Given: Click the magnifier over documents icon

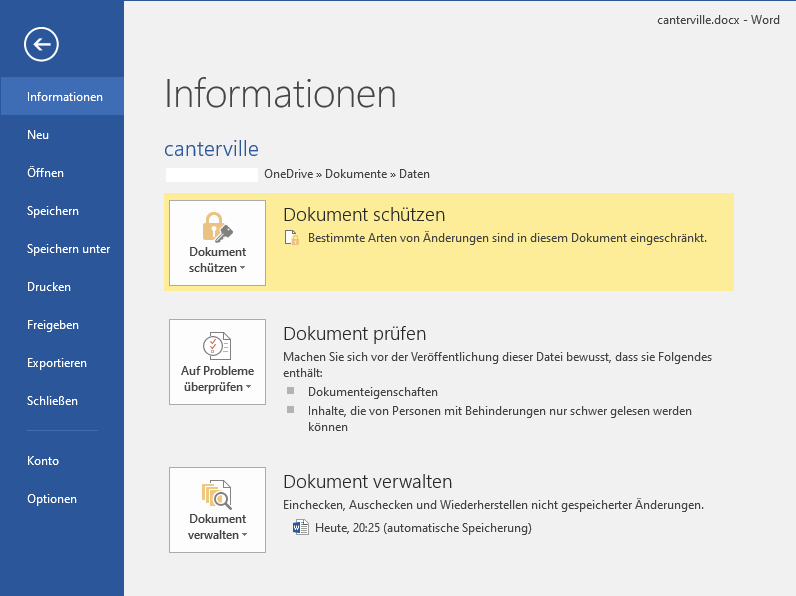Looking at the screenshot, I should point(217,494).
